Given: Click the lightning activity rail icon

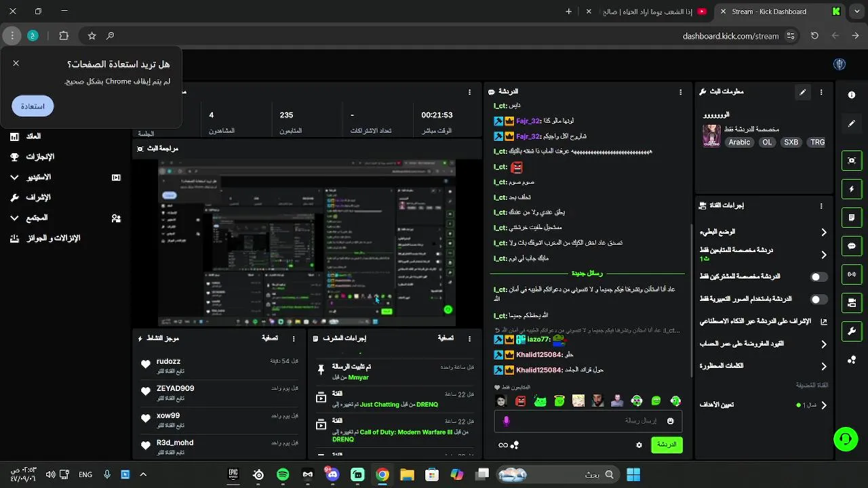Looking at the screenshot, I should tap(852, 189).
